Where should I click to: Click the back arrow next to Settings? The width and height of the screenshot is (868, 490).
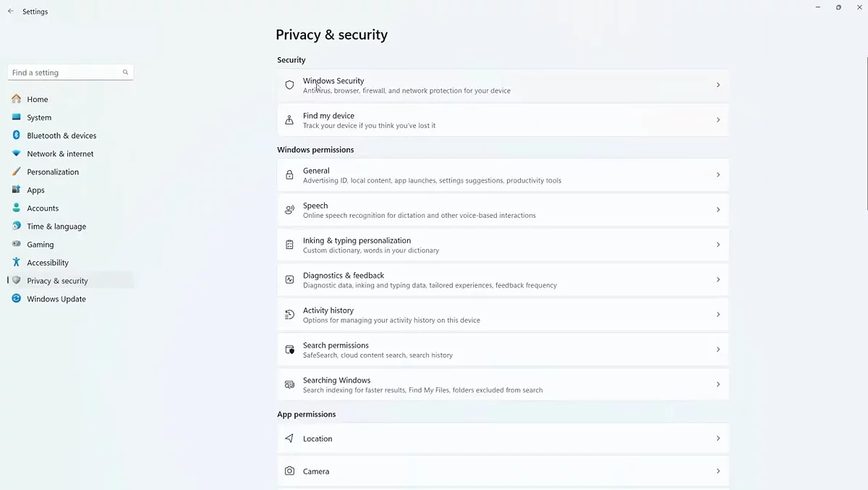pos(11,12)
